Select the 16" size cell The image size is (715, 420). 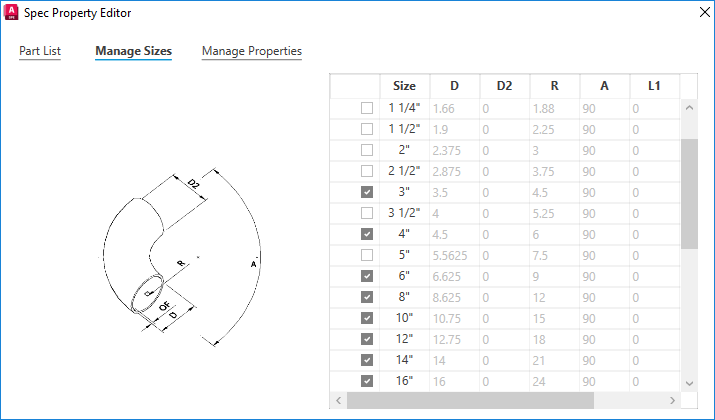click(404, 381)
